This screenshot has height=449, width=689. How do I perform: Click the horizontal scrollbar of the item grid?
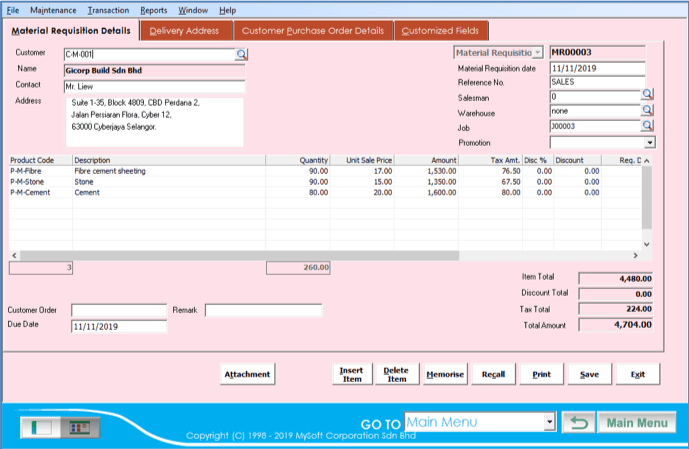point(239,255)
